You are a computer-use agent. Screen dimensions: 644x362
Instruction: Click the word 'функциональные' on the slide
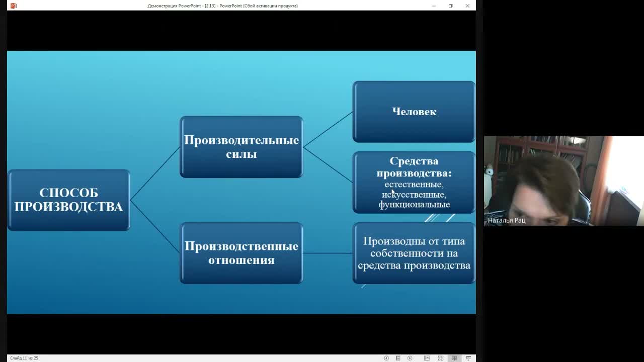click(414, 205)
